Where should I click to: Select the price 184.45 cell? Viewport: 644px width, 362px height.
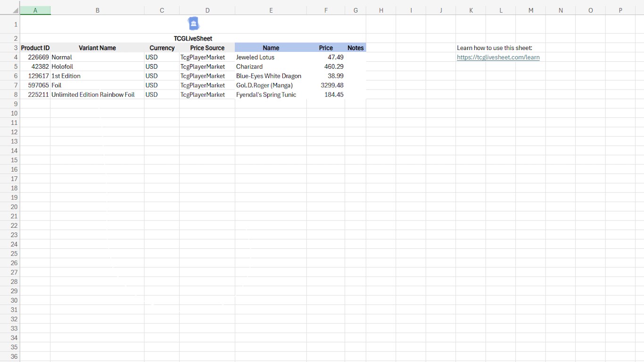point(326,95)
